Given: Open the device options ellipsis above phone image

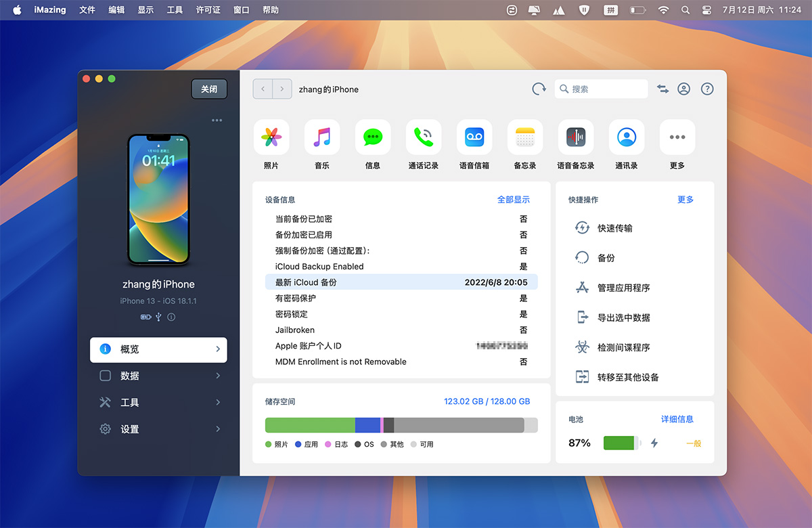Looking at the screenshot, I should click(x=217, y=120).
